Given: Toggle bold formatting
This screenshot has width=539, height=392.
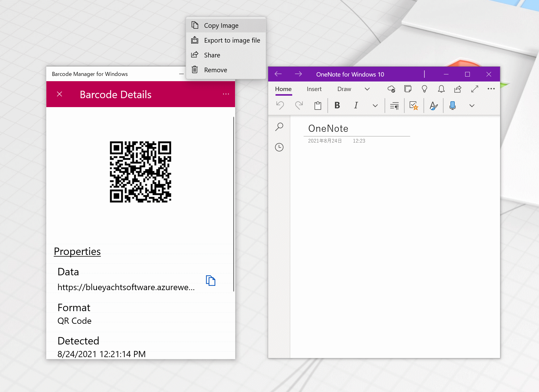Looking at the screenshot, I should pyautogui.click(x=337, y=106).
